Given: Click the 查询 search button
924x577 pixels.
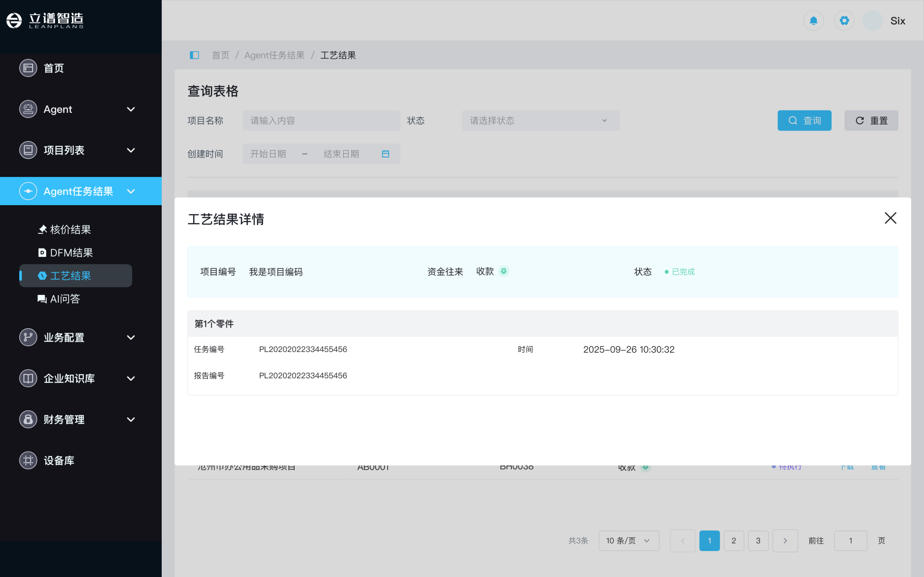Looking at the screenshot, I should (804, 120).
